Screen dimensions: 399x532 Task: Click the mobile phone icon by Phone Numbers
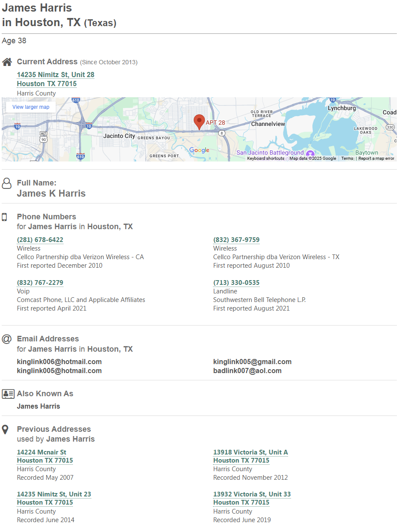point(5,217)
